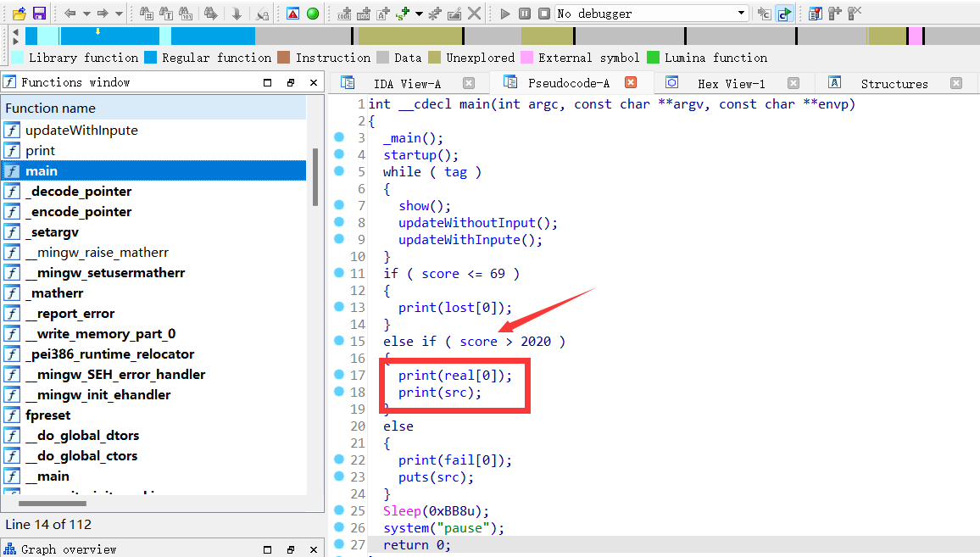Close the Pseudocode-A tab
The height and width of the screenshot is (557, 980).
pyautogui.click(x=630, y=83)
